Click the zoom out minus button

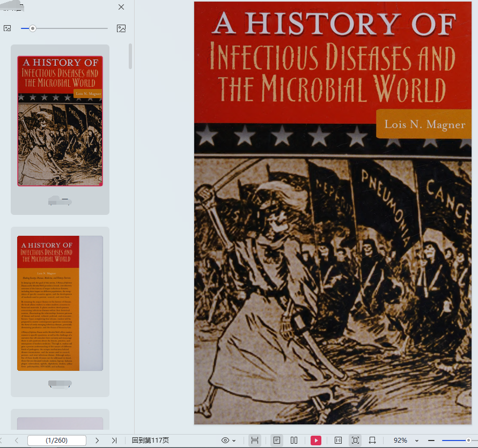click(431, 440)
